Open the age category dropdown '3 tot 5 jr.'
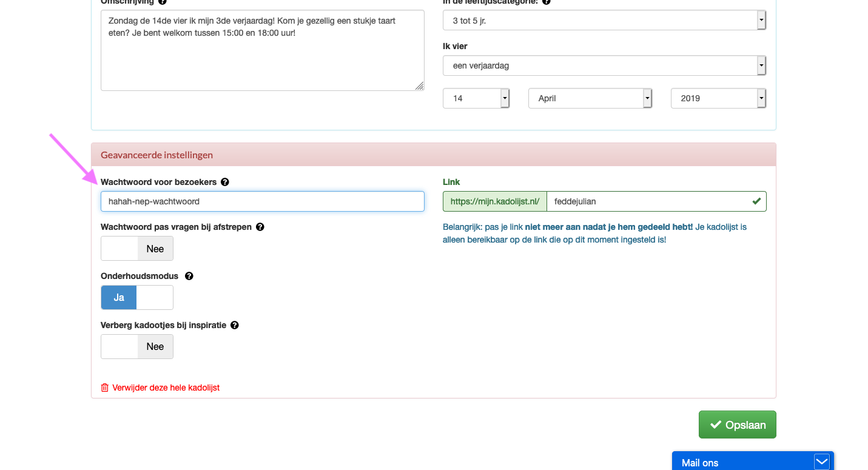868x470 pixels. [604, 21]
